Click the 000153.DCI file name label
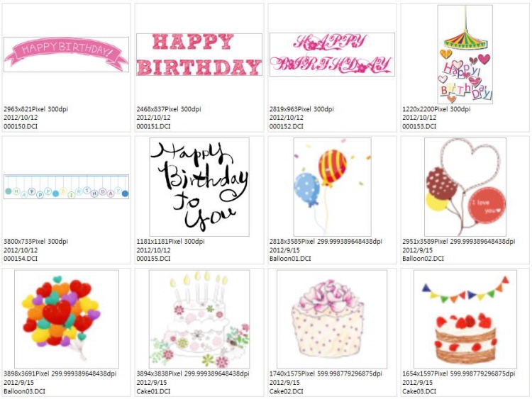 (419, 126)
